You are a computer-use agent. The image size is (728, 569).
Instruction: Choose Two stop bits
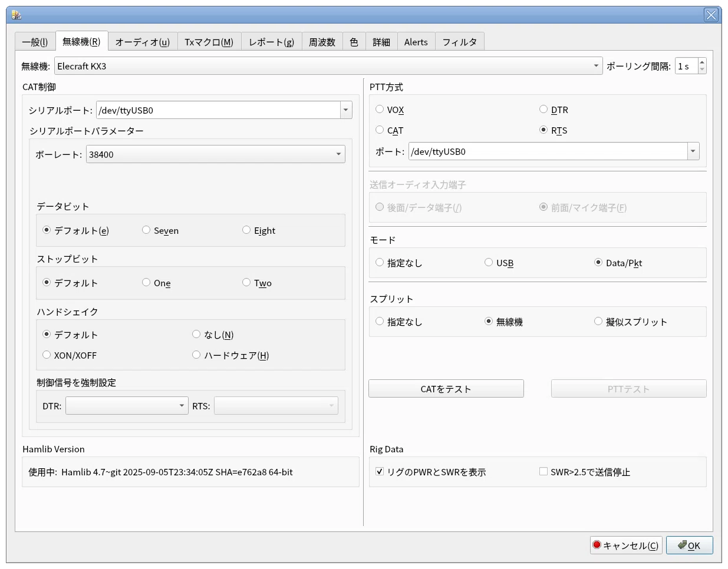pyautogui.click(x=257, y=283)
